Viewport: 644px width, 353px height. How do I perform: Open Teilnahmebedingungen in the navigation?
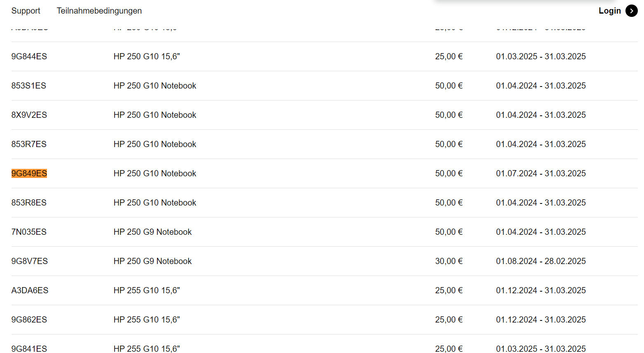point(99,11)
